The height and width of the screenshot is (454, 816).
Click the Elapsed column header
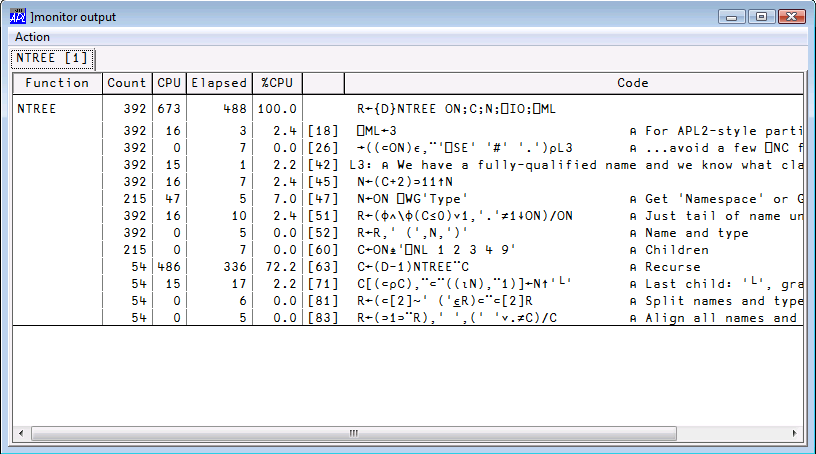coord(219,83)
